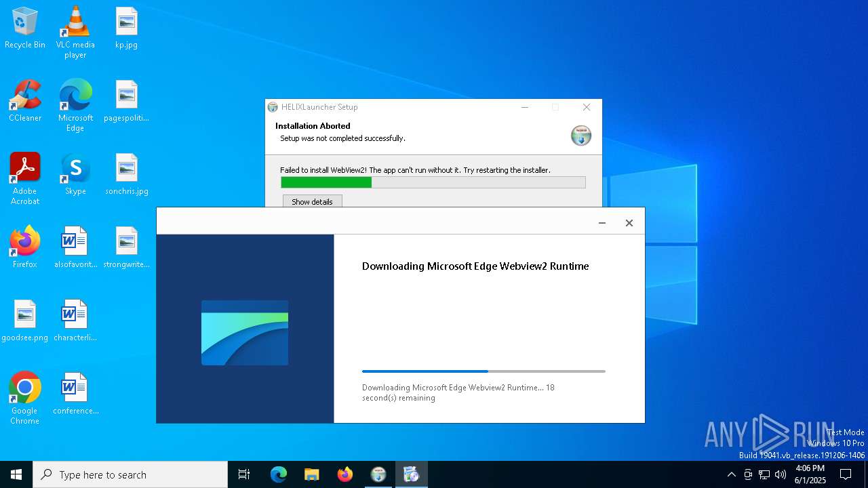The width and height of the screenshot is (868, 488).
Task: Launch Skype from the desktop
Action: pos(75,174)
